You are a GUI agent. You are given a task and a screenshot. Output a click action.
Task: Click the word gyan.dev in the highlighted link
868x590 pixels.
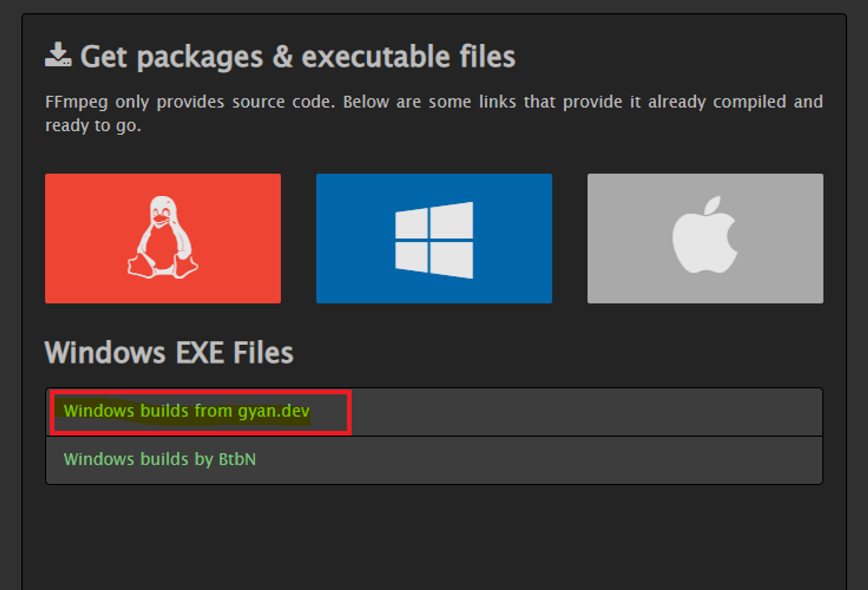(274, 412)
